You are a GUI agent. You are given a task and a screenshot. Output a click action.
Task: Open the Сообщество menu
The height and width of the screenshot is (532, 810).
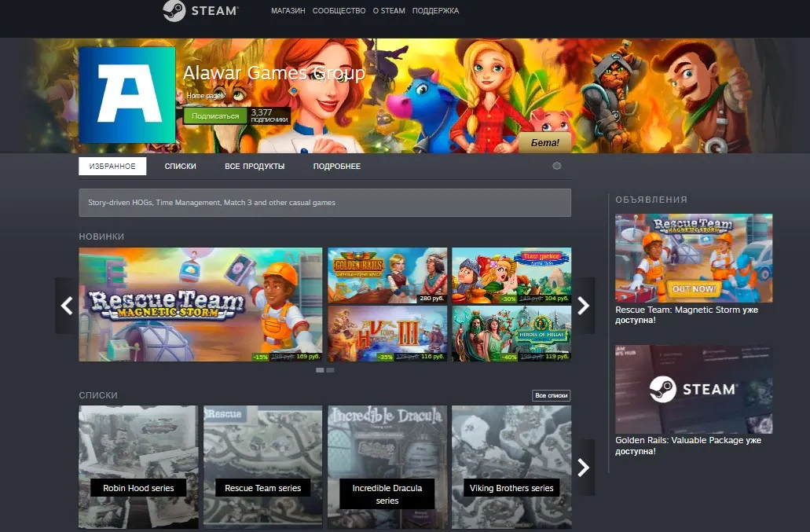(339, 11)
